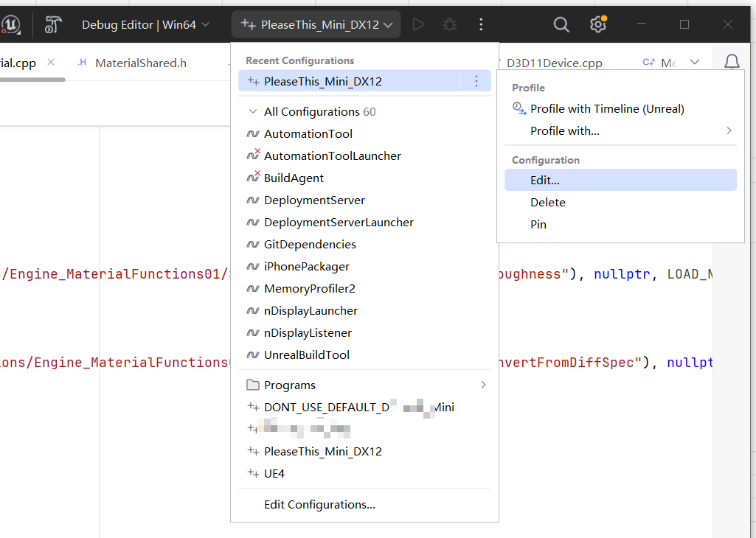The width and height of the screenshot is (756, 538).
Task: Choose Delete in the Configuration submenu
Action: (620, 202)
